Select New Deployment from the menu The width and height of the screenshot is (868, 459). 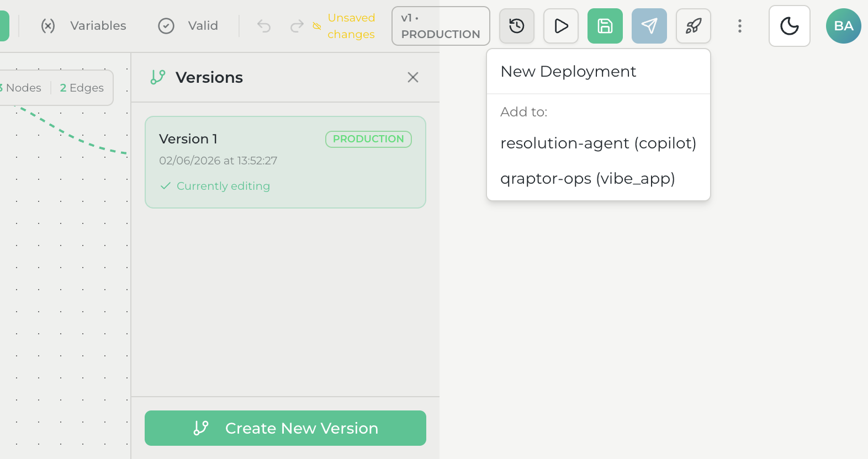tap(599, 72)
